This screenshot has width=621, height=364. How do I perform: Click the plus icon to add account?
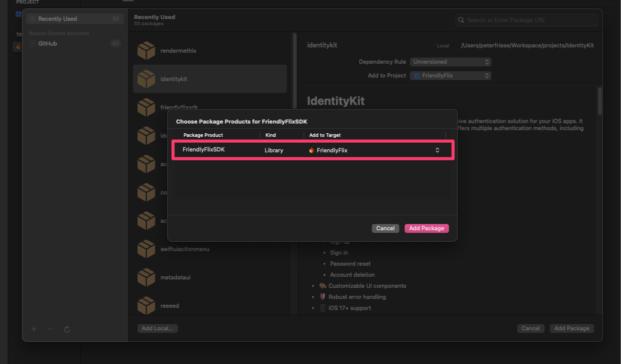click(34, 329)
